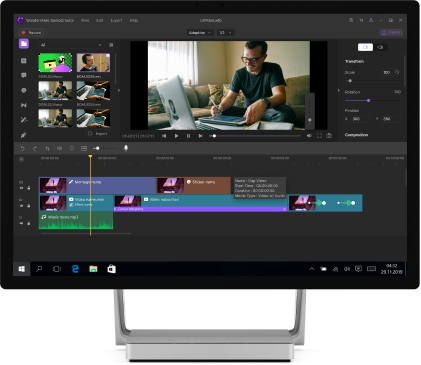Click the Position X input field
421x365 pixels.
[360, 119]
